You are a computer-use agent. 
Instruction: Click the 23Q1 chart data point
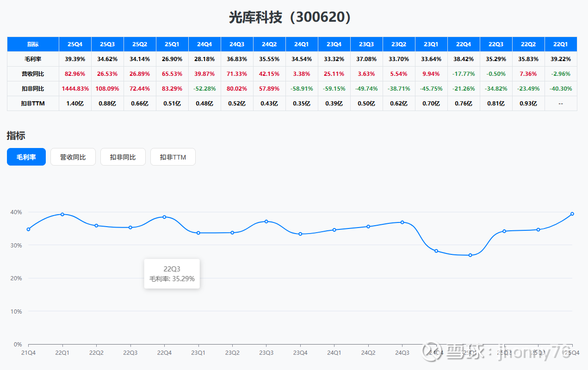click(198, 233)
